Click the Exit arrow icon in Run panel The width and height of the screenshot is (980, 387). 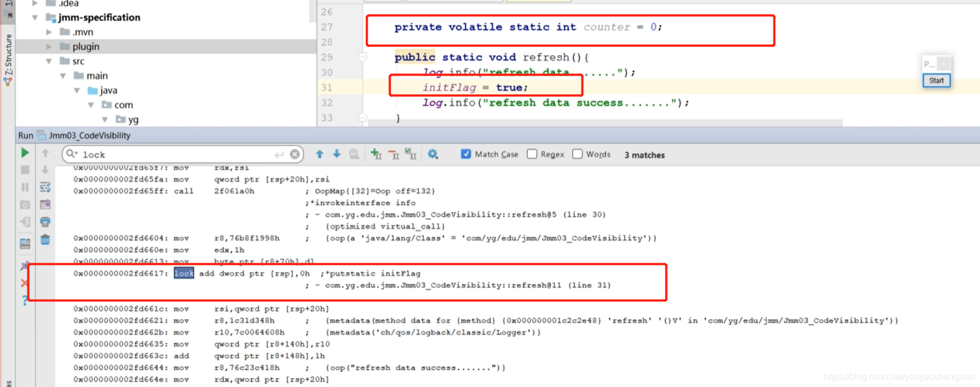tap(25, 222)
